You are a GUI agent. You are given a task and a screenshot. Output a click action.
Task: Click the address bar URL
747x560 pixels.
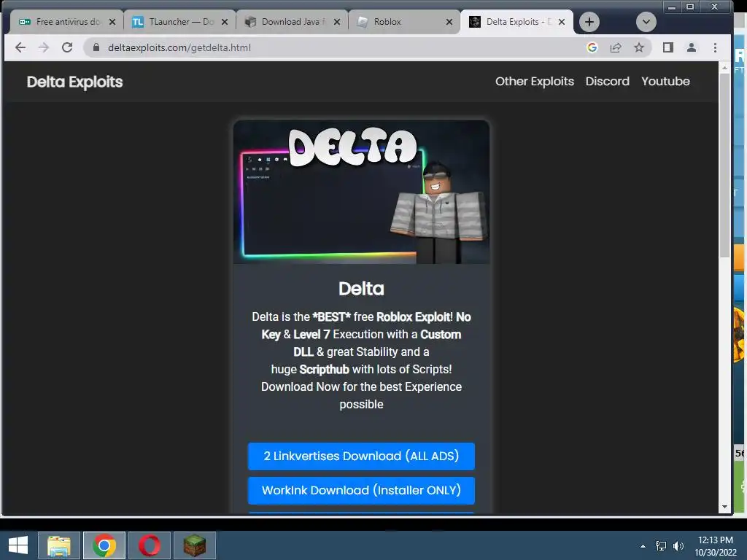[179, 47]
